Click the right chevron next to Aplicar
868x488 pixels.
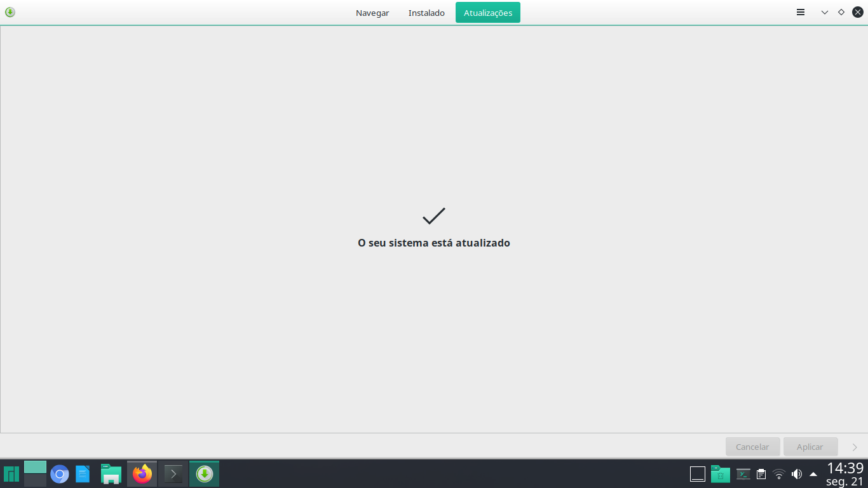[855, 447]
